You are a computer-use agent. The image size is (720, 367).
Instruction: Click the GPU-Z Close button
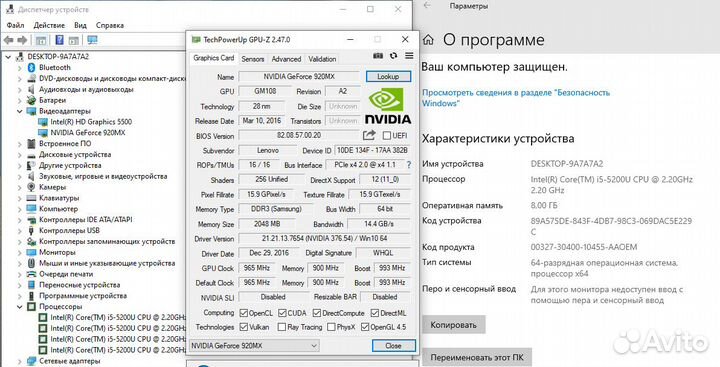tap(394, 345)
